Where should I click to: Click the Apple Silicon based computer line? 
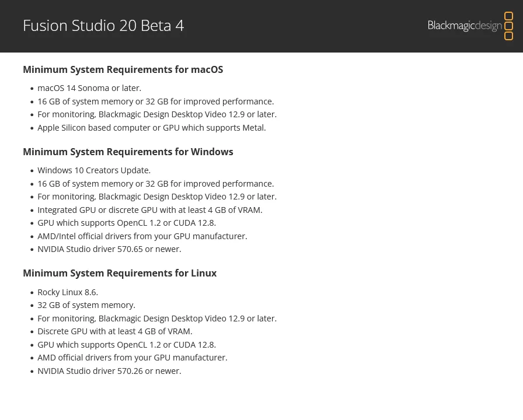click(x=151, y=128)
